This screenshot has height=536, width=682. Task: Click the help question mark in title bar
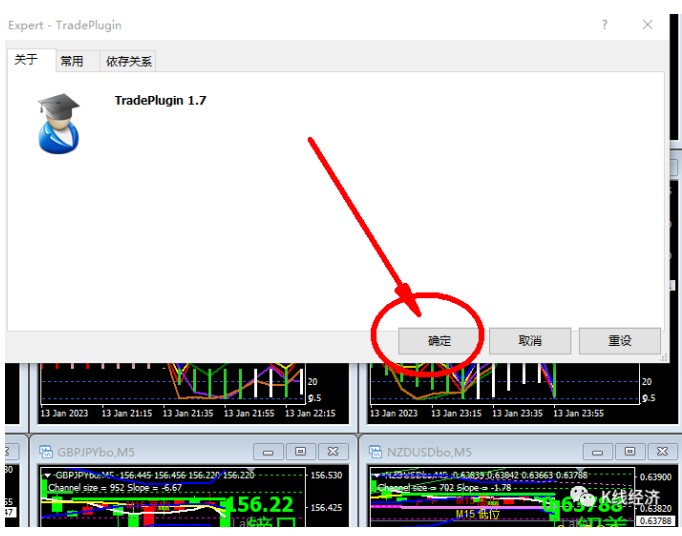coord(604,25)
